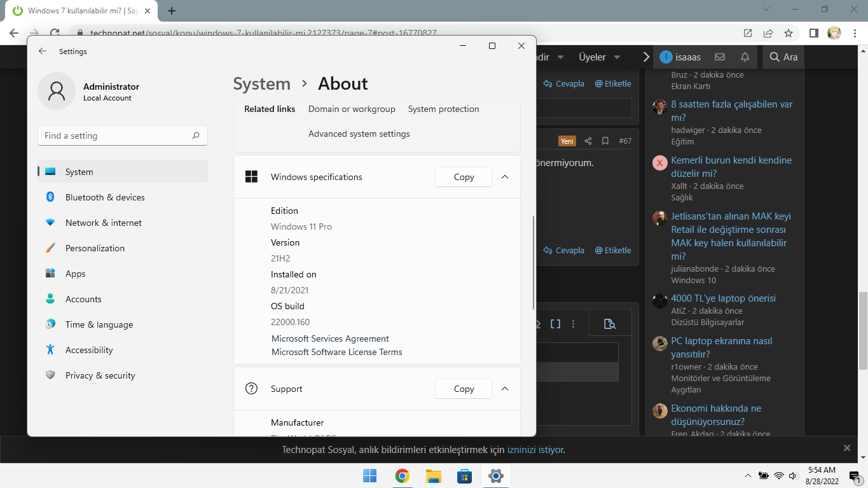Image resolution: width=868 pixels, height=488 pixels.
Task: Open the notification center speech bubble
Action: (x=855, y=477)
